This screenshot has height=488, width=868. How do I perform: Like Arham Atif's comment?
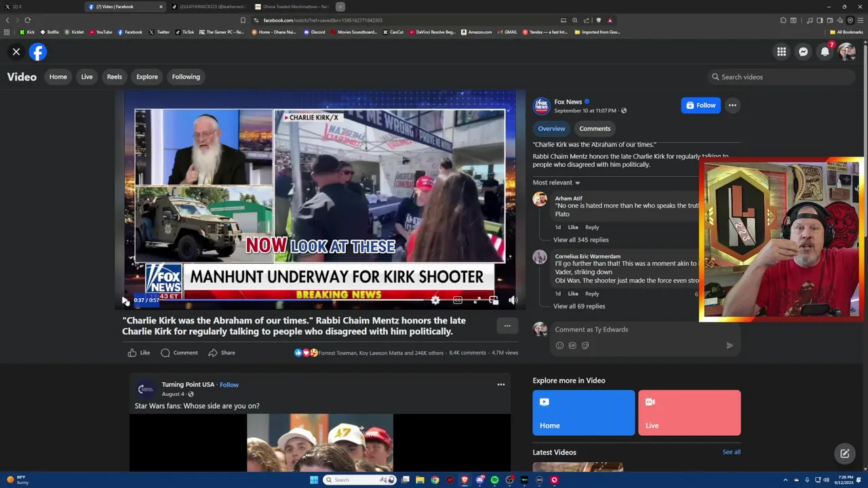[573, 227]
